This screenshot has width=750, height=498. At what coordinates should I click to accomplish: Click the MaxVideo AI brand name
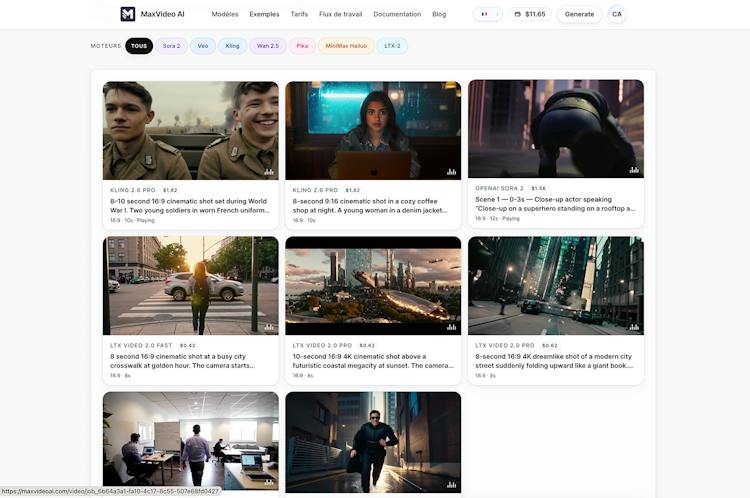pyautogui.click(x=163, y=14)
